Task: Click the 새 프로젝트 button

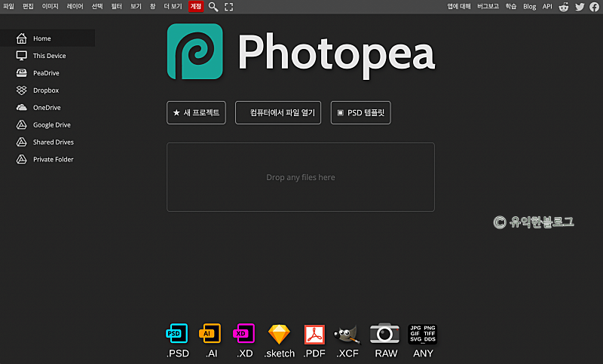Action: [x=196, y=112]
